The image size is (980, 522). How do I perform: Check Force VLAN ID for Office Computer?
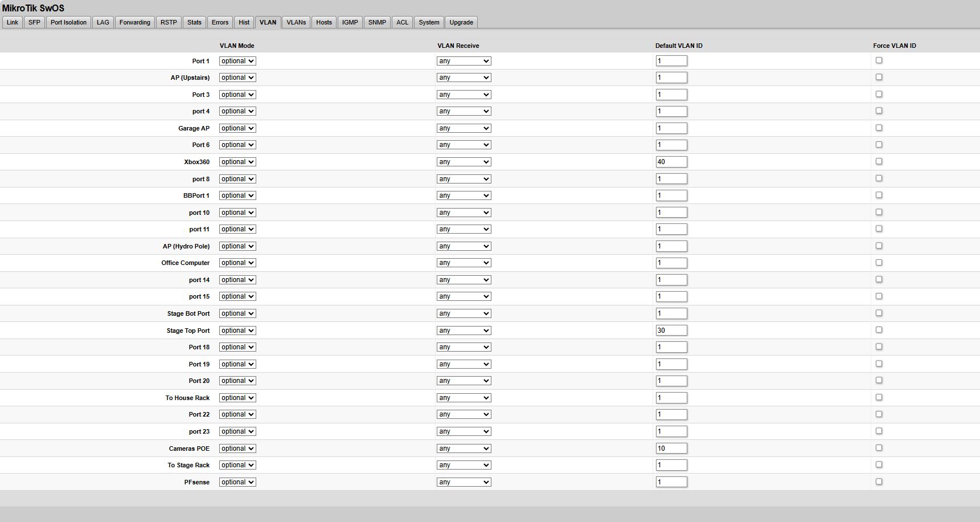[x=879, y=263]
